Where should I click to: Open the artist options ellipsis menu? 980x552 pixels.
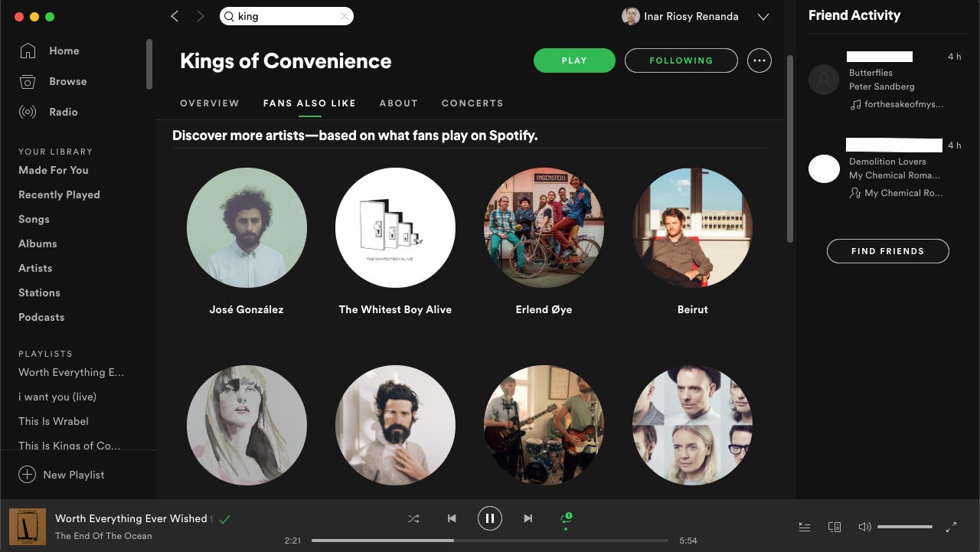[x=759, y=60]
